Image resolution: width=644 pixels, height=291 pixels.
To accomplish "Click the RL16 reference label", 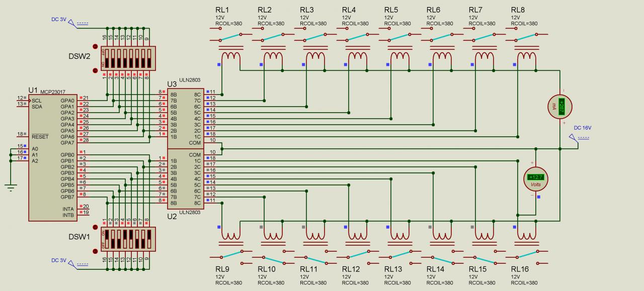I will (520, 269).
